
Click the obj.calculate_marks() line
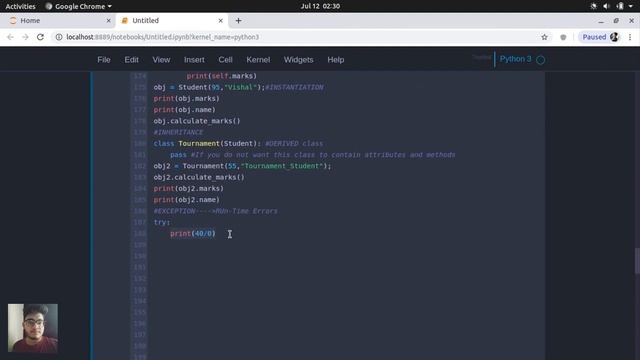point(197,121)
